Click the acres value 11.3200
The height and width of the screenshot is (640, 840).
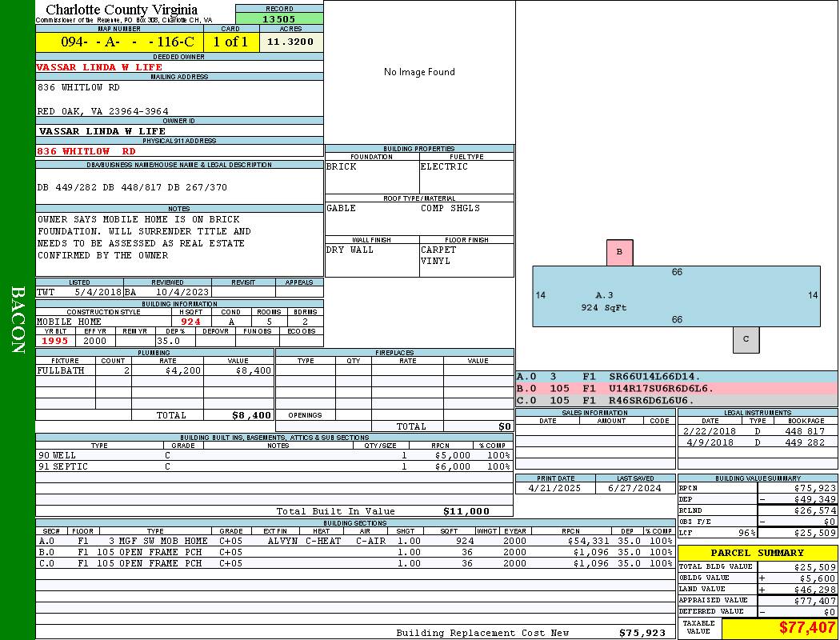click(x=290, y=42)
